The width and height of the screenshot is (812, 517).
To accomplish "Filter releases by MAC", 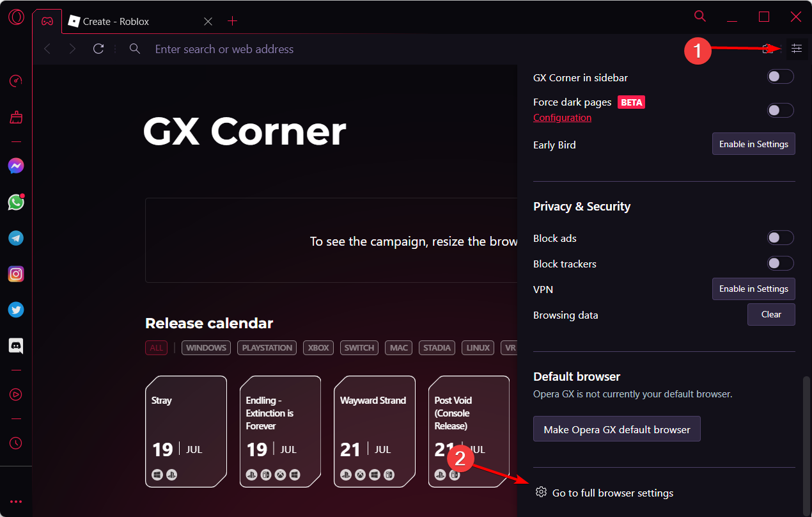I will [399, 348].
